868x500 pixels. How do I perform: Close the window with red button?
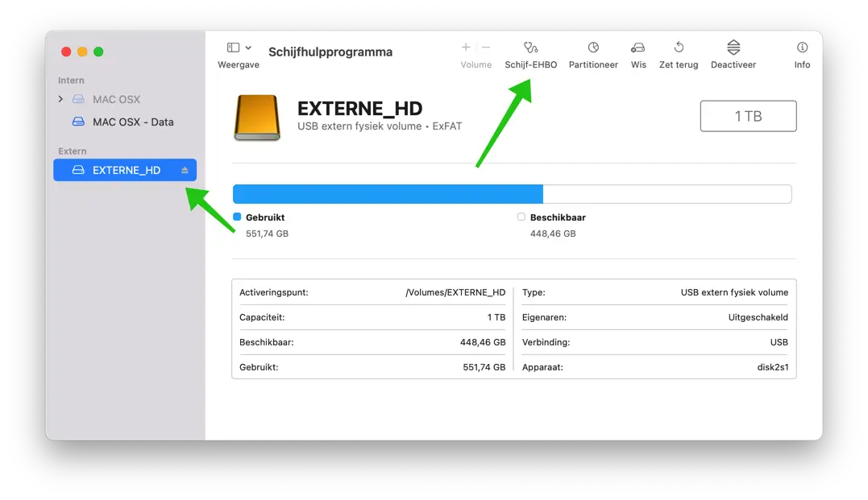[x=66, y=52]
